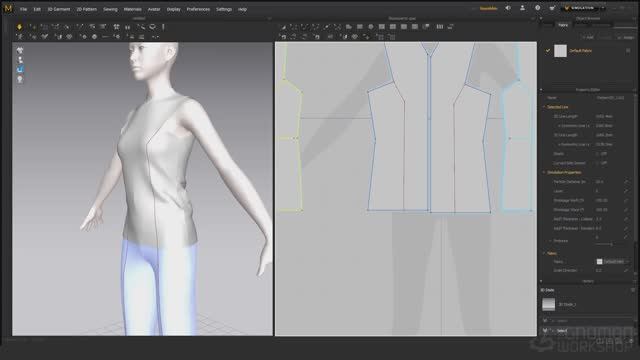
Task: Collapse the History panel arrow
Action: coord(541,281)
